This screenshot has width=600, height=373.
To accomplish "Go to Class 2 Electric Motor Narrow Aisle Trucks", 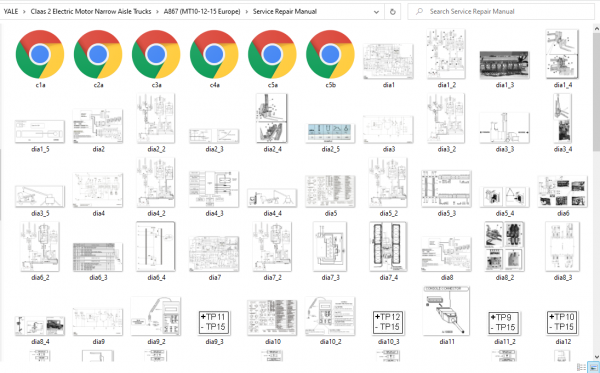I will point(91,11).
